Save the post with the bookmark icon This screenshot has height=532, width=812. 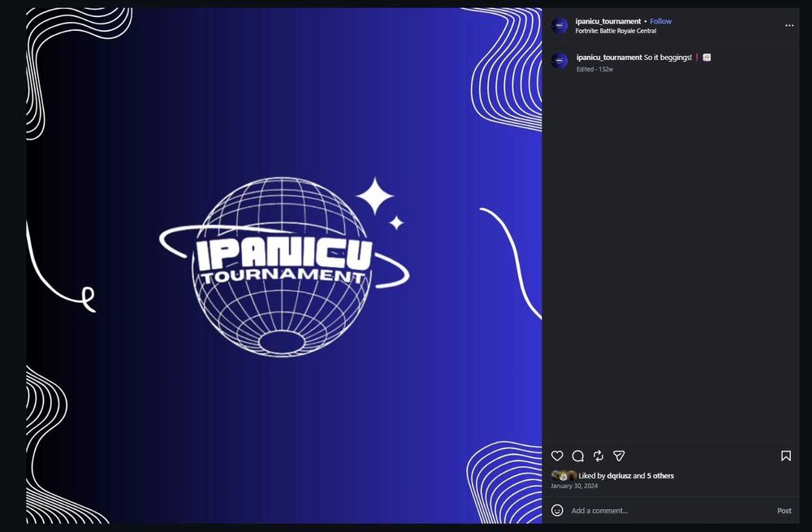[x=785, y=456]
